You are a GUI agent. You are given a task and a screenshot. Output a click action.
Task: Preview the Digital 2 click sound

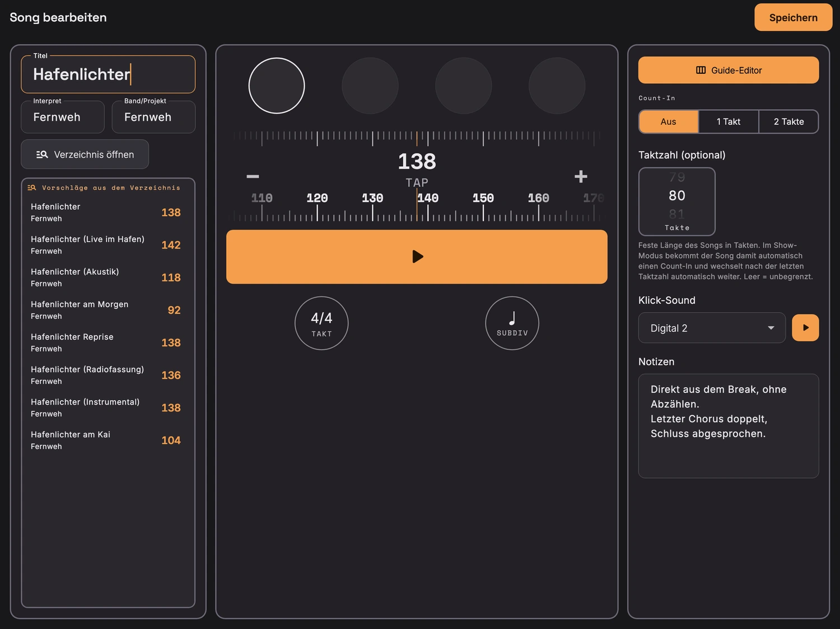[805, 328]
